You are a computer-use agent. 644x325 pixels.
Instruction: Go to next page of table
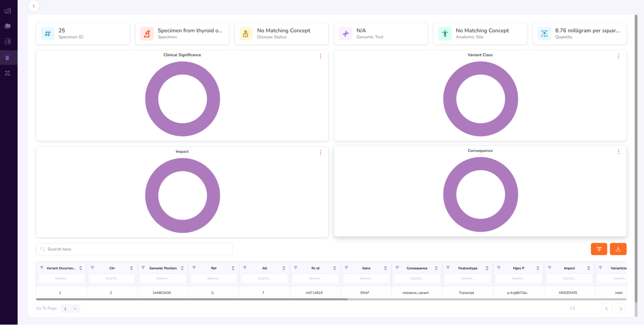[x=620, y=309]
